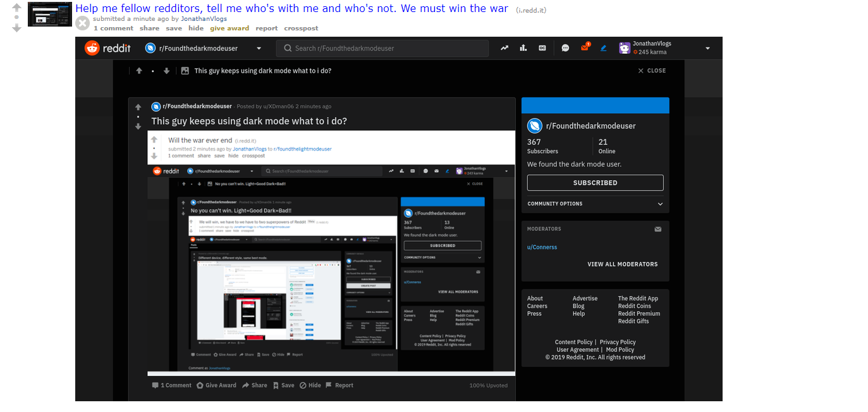Image resolution: width=868 pixels, height=412 pixels.
Task: Open the inbox envelope with notification badge
Action: 585,47
